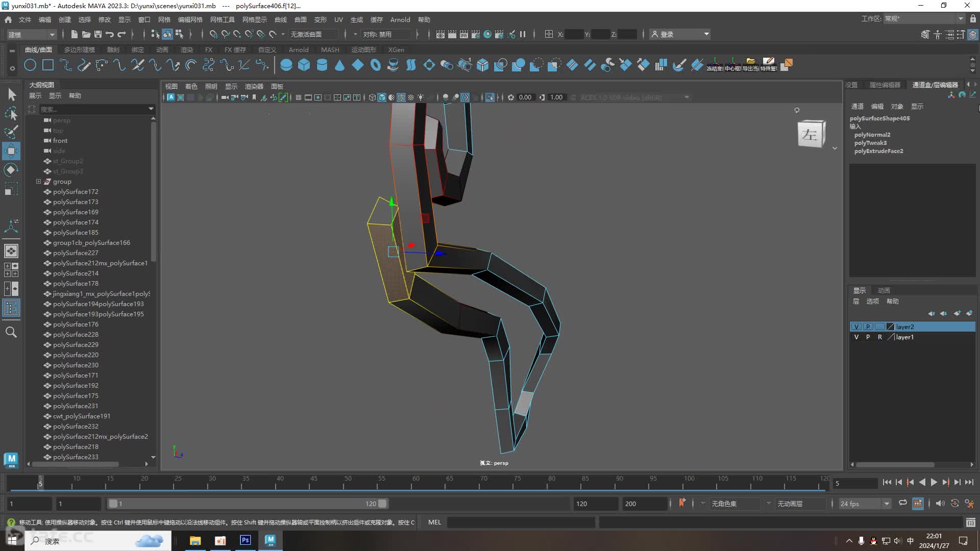
Task: Click the redo arrow icon
Action: (121, 34)
